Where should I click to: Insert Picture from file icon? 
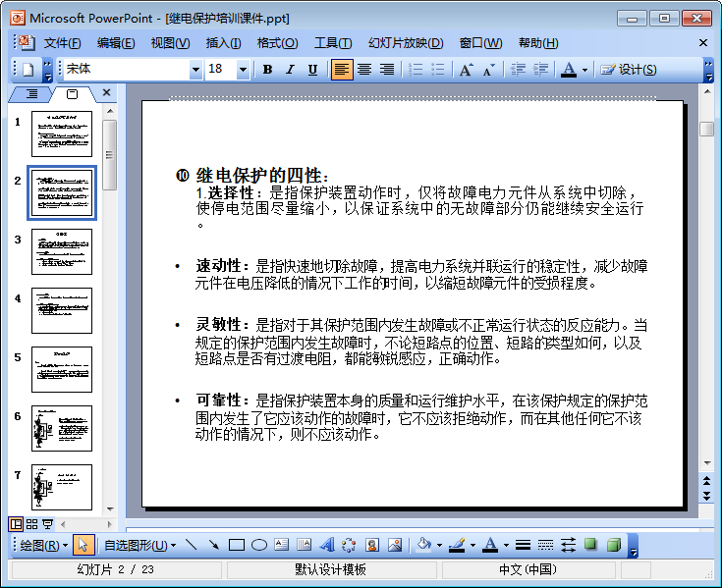pyautogui.click(x=395, y=545)
